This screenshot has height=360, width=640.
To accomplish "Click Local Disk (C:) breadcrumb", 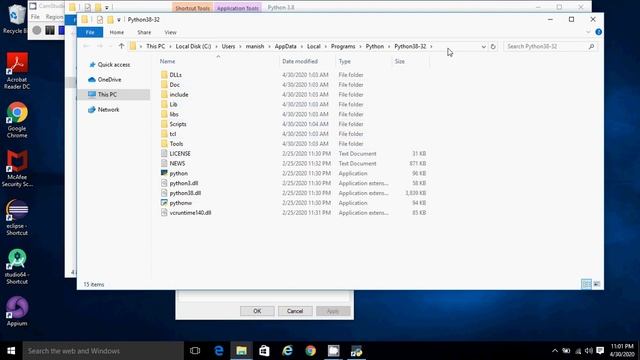I will (193, 47).
